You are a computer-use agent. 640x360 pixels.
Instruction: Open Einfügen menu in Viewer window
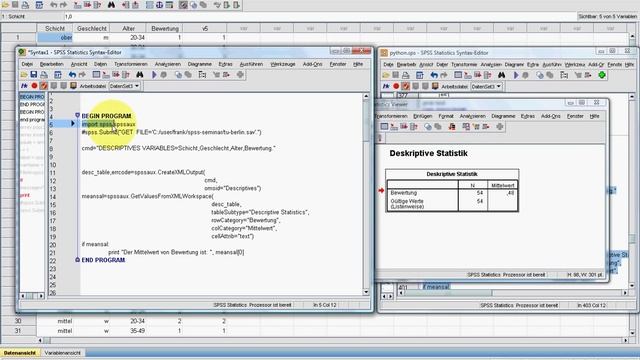422,116
